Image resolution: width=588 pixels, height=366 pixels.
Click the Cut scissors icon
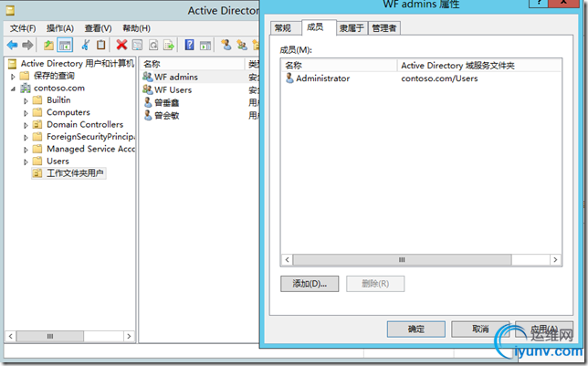86,45
